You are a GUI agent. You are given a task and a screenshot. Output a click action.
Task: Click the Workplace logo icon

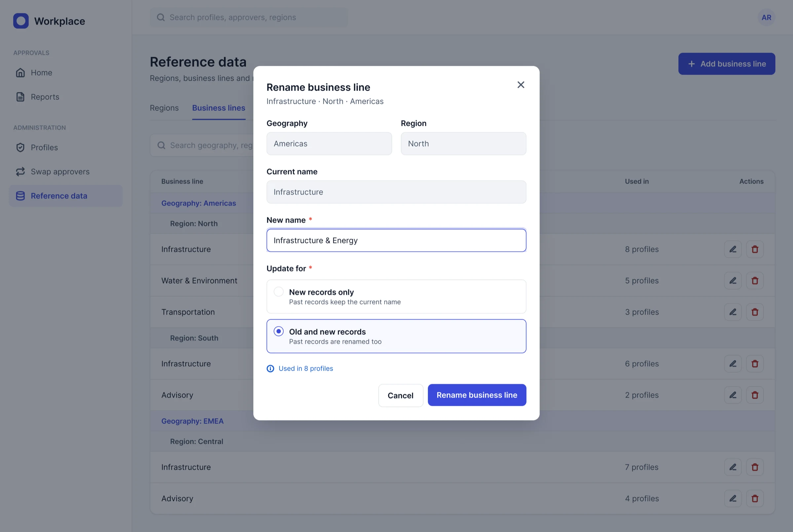(x=21, y=21)
